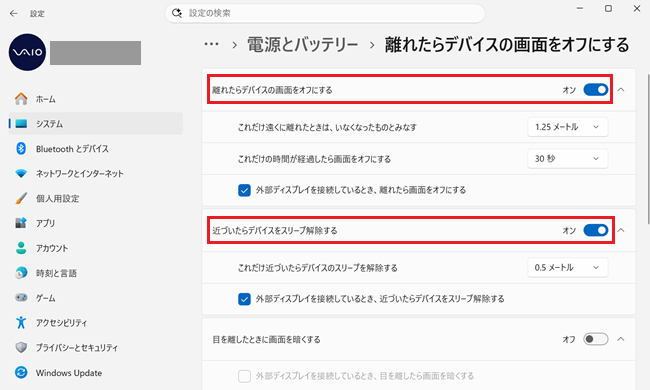This screenshot has width=650, height=390.
Task: Click the 個人用設定 paintbrush icon
Action: tap(21, 198)
